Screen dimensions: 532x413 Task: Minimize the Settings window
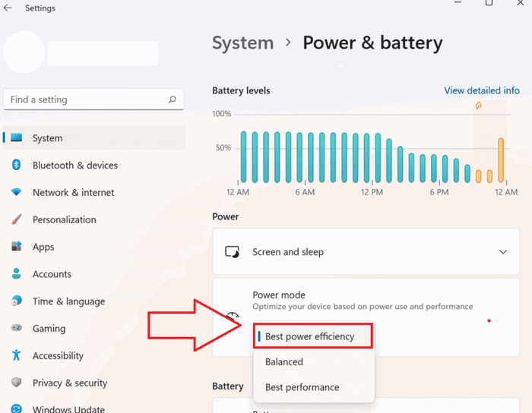pyautogui.click(x=458, y=3)
